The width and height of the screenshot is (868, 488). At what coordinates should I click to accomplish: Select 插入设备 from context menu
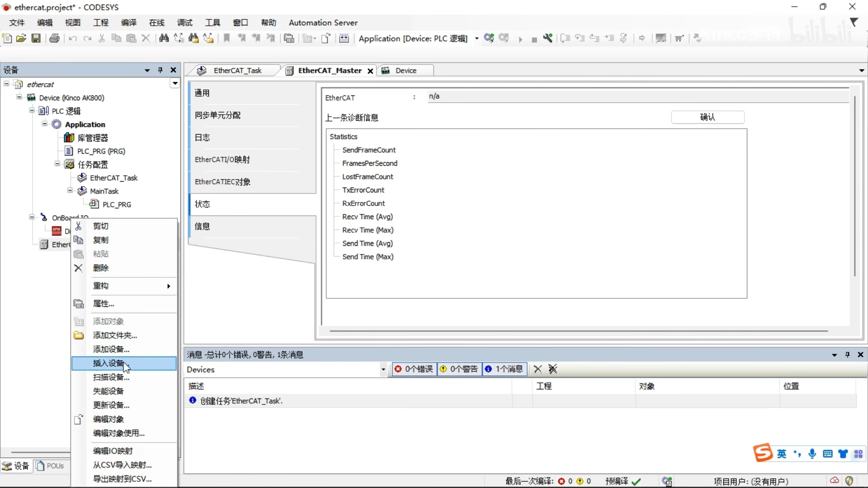111,363
